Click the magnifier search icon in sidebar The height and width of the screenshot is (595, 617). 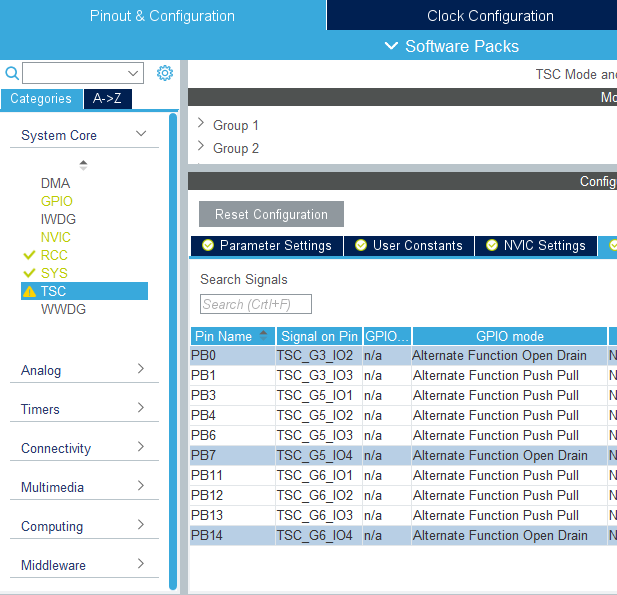12,73
